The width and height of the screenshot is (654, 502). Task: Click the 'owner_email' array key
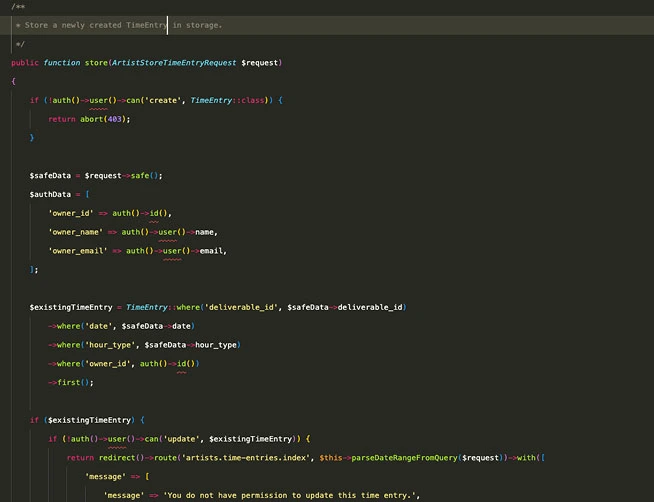78,250
